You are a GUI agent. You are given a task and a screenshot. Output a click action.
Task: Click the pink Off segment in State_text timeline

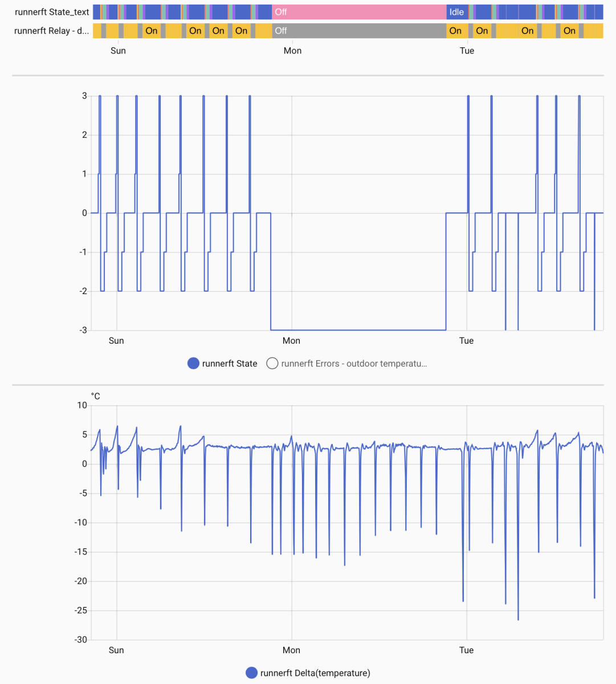pos(359,12)
